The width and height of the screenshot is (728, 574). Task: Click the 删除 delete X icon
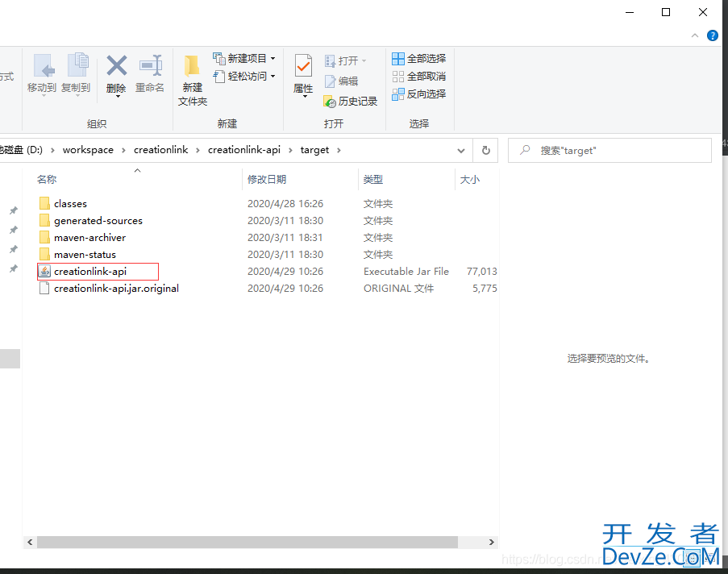point(117,65)
